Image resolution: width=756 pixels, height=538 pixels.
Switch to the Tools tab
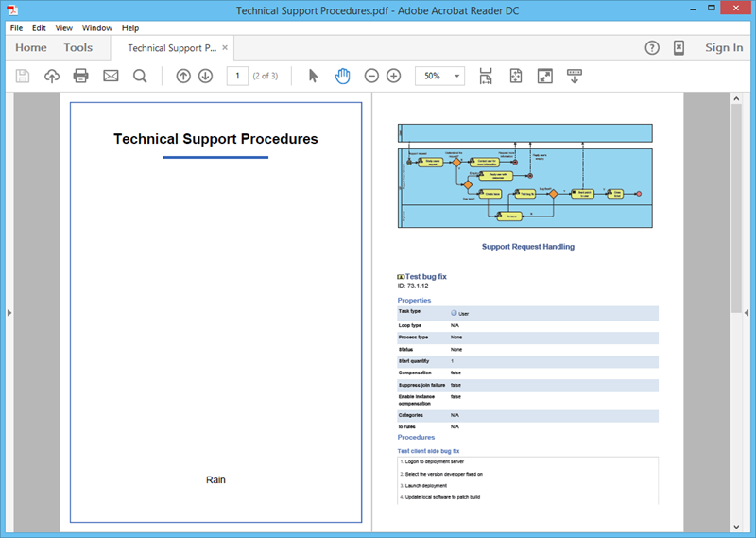coord(78,47)
